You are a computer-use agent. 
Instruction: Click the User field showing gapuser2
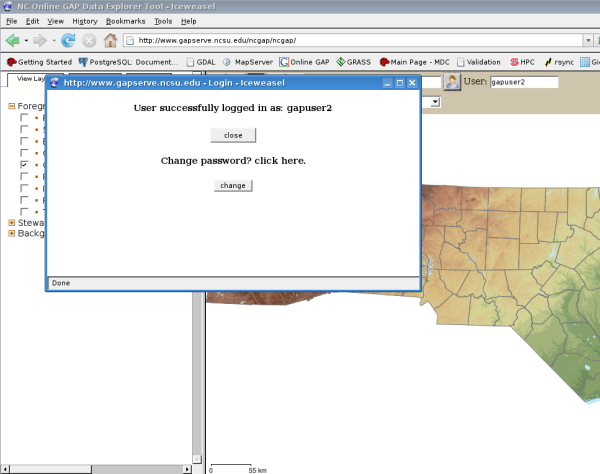point(524,82)
